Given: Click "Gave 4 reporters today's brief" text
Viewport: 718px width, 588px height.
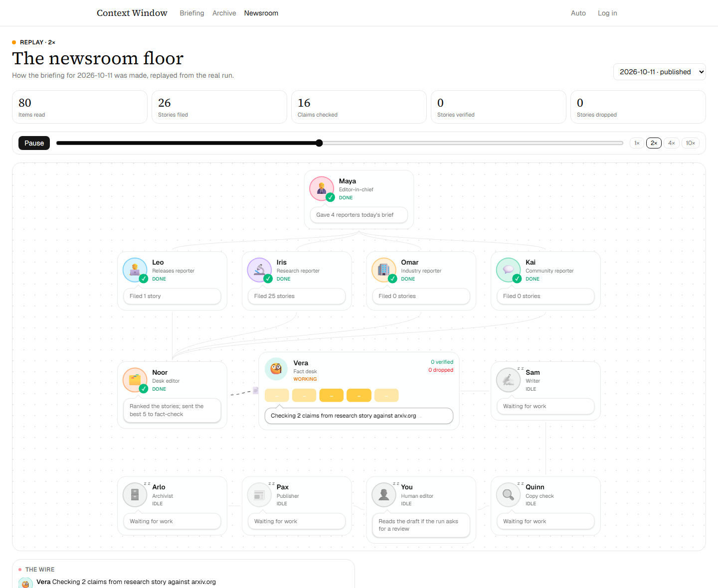Looking at the screenshot, I should pyautogui.click(x=355, y=215).
